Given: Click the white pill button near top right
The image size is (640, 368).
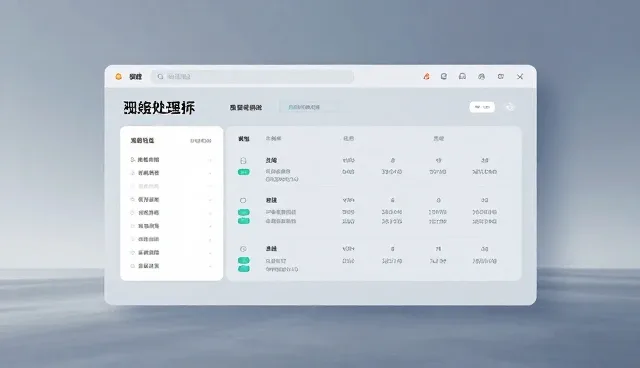Looking at the screenshot, I should (482, 107).
